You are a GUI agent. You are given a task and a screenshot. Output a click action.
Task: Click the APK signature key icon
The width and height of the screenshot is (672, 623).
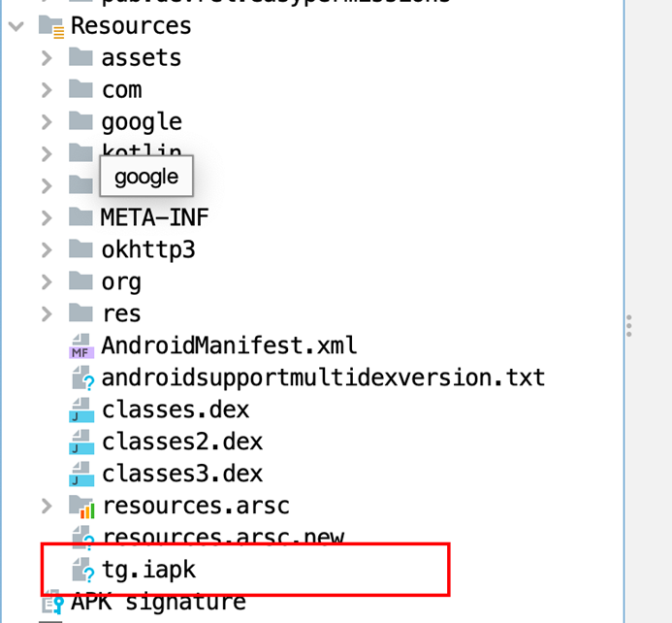tap(50, 603)
